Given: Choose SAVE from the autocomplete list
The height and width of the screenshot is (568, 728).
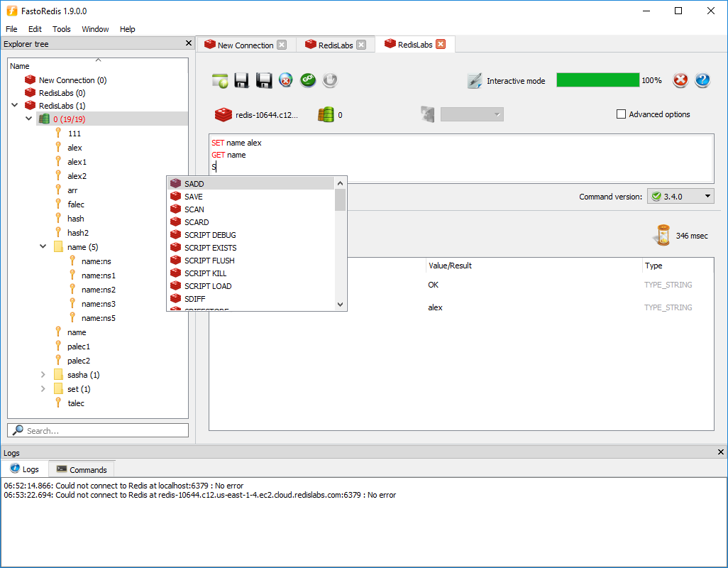Looking at the screenshot, I should (250, 197).
